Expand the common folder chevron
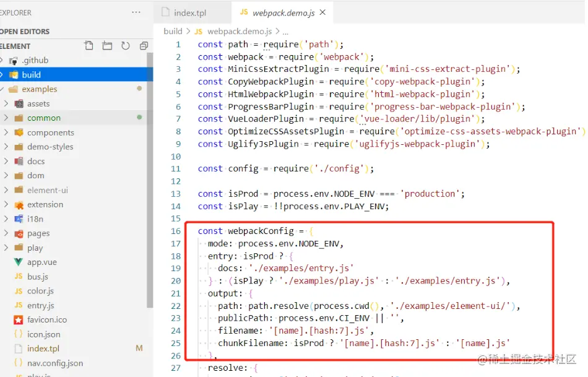This screenshot has height=377, width=588. [x=6, y=118]
